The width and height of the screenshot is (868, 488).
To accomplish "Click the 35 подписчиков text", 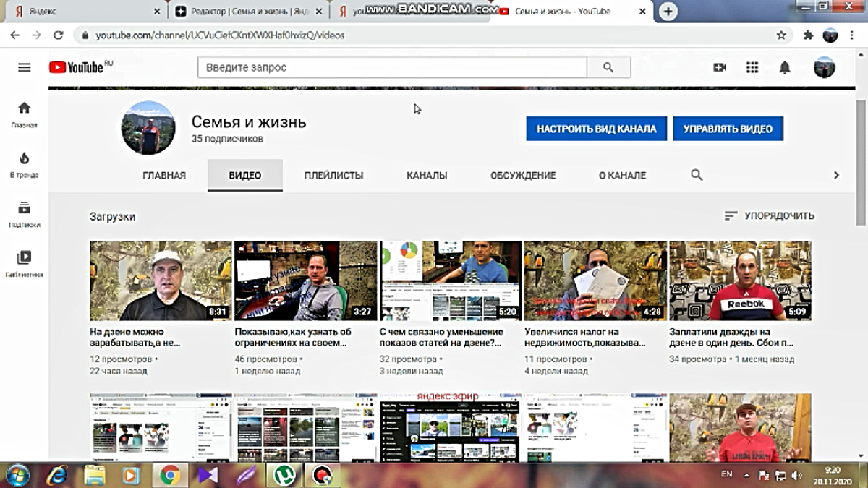I will (227, 139).
